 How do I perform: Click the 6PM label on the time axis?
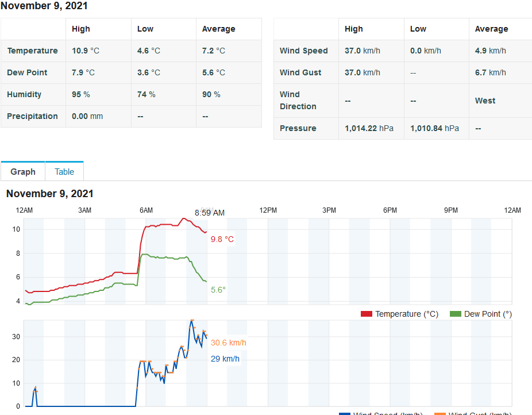[390, 210]
